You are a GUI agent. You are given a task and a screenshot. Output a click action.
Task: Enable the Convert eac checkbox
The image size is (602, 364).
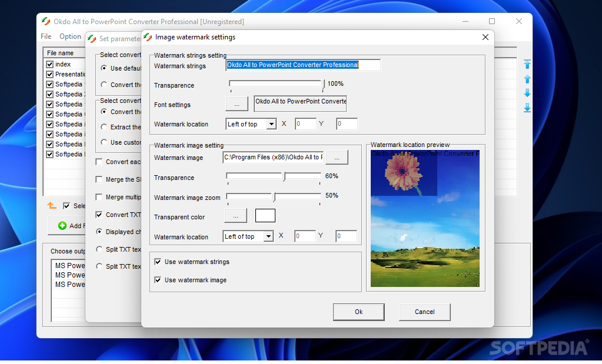pos(99,162)
